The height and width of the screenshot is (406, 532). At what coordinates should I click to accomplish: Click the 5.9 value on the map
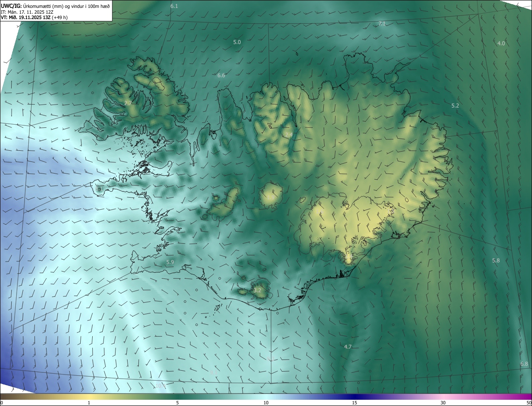click(x=170, y=262)
